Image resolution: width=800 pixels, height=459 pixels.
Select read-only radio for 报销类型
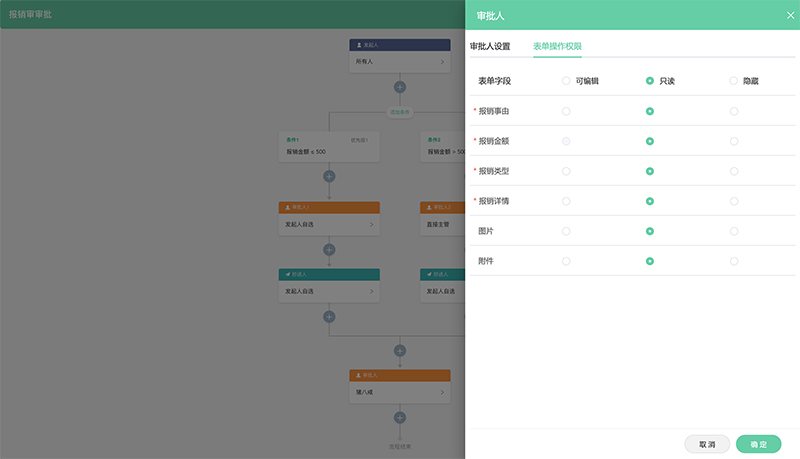[x=650, y=171]
